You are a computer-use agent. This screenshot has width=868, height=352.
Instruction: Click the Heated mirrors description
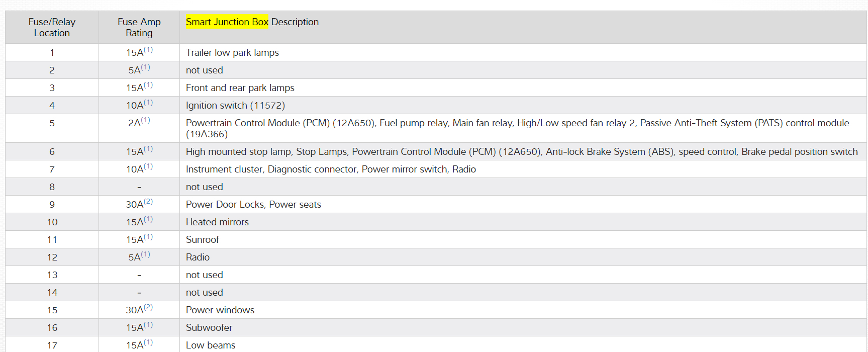pyautogui.click(x=217, y=222)
